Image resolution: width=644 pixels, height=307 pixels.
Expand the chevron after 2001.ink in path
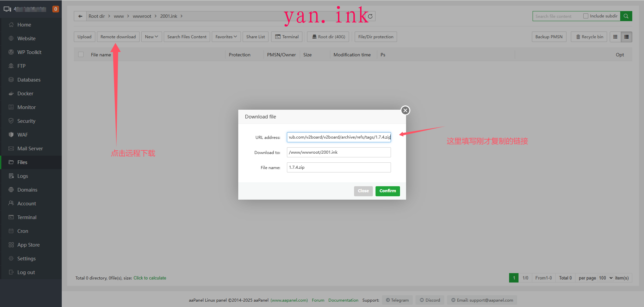(x=182, y=16)
